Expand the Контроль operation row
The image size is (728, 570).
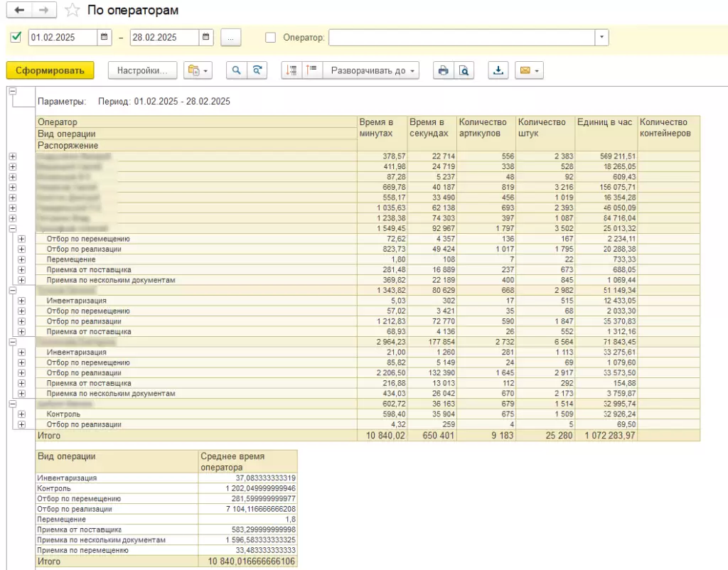click(21, 414)
